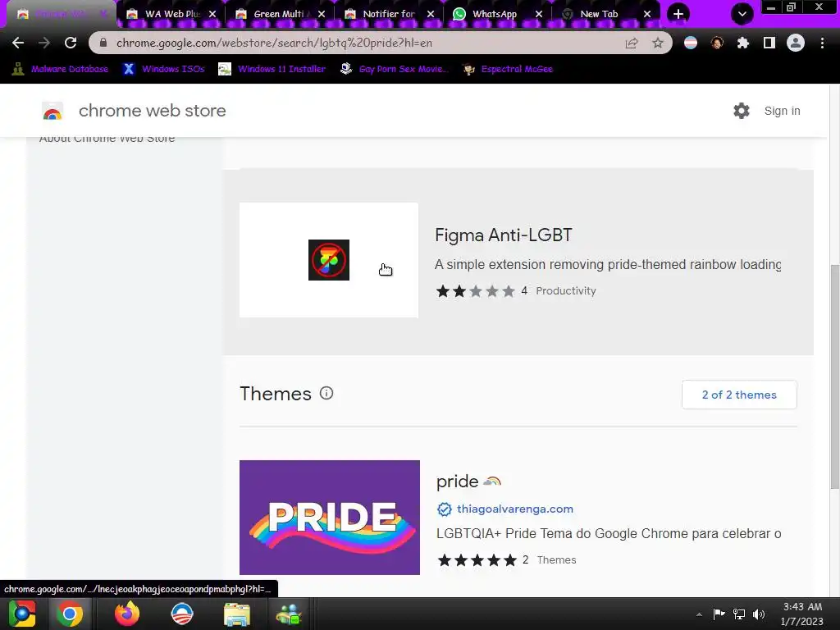Click the Figma Anti-LGBT extension icon thumbnail
Screen dimensions: 840x630
coord(329,260)
